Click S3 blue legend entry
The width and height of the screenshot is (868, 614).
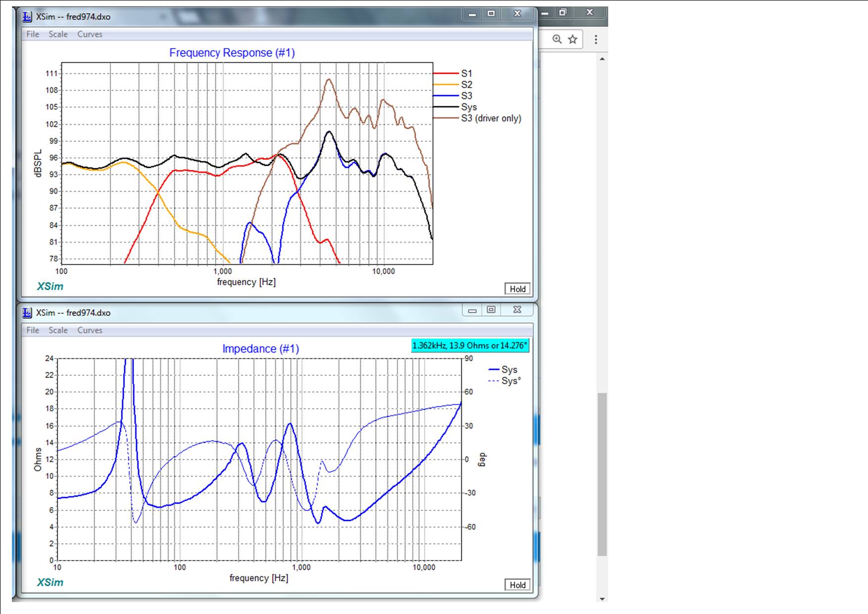coord(453,96)
